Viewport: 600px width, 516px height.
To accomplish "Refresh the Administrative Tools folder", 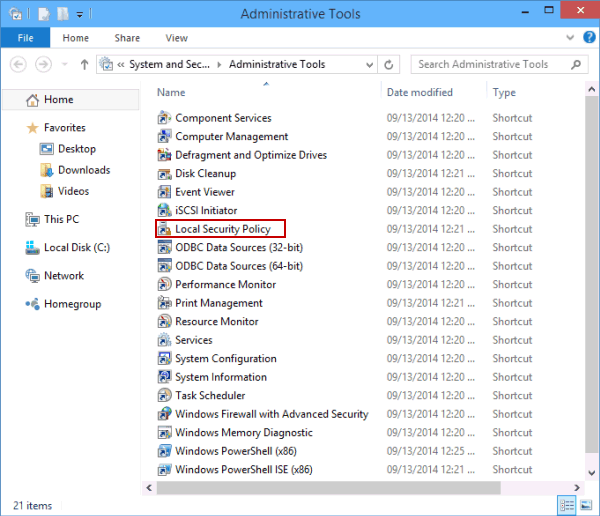I will pos(388,64).
